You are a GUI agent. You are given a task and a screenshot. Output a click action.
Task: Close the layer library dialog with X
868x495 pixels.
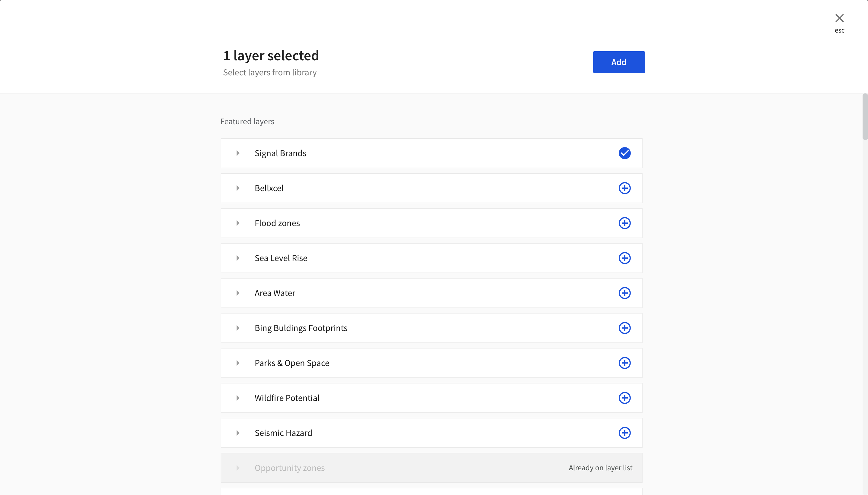click(839, 18)
